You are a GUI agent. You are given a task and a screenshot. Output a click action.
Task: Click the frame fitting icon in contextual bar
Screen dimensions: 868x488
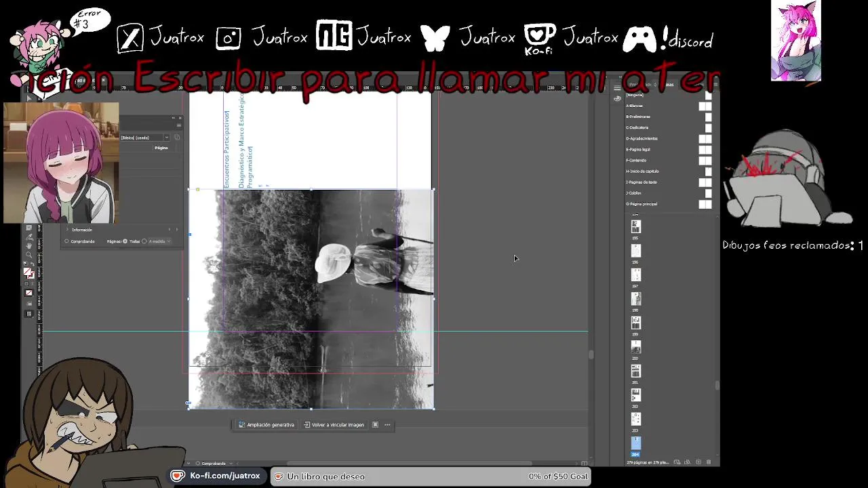tap(375, 425)
